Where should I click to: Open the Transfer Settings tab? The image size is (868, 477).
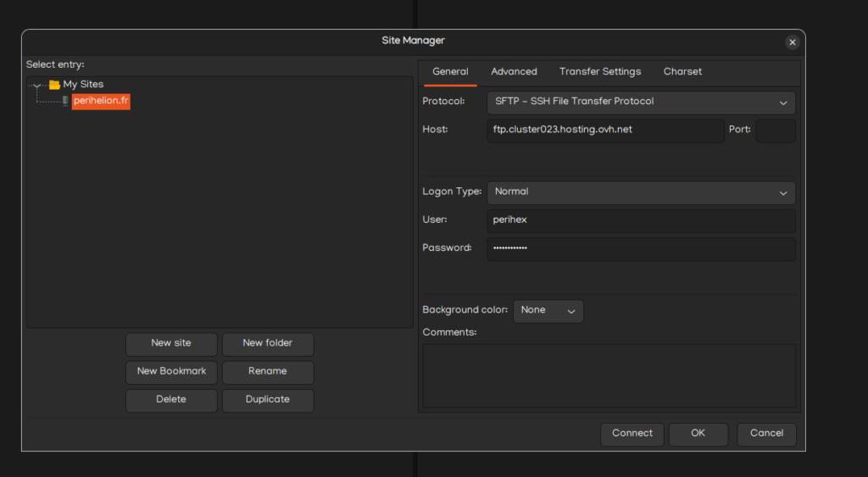[600, 72]
